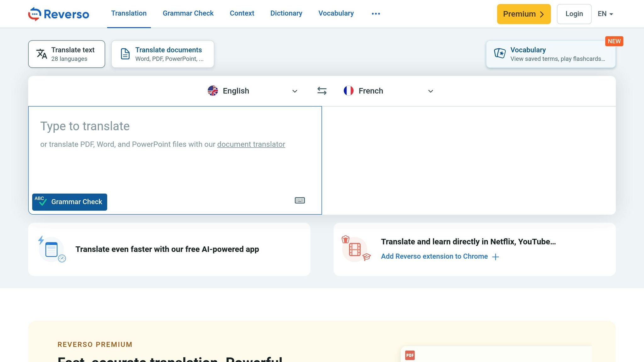Swap the source and target languages
Image resolution: width=644 pixels, height=362 pixels.
[x=322, y=91]
